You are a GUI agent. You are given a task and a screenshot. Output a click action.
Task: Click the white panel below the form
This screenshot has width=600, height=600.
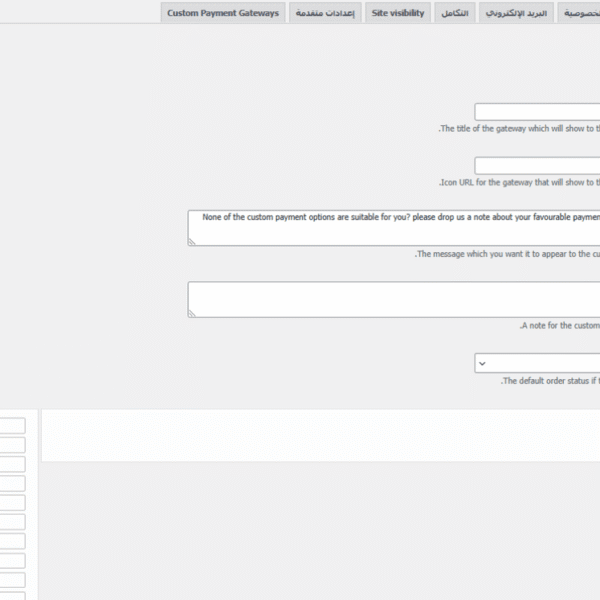320,435
